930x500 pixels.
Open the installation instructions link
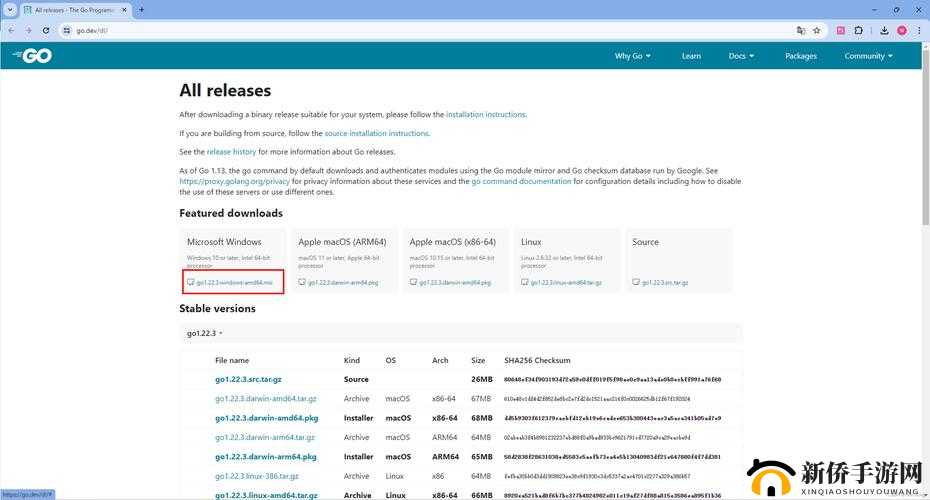pos(485,115)
